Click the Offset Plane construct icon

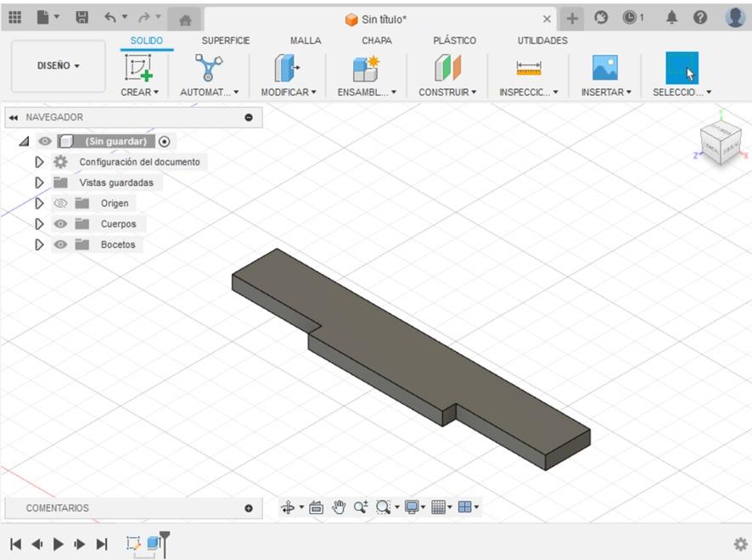pos(447,68)
